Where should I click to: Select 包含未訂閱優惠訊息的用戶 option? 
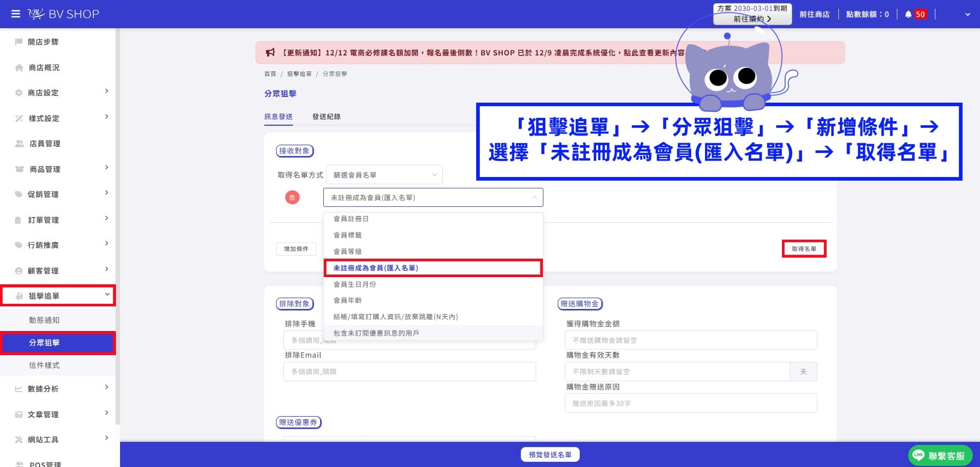[433, 333]
